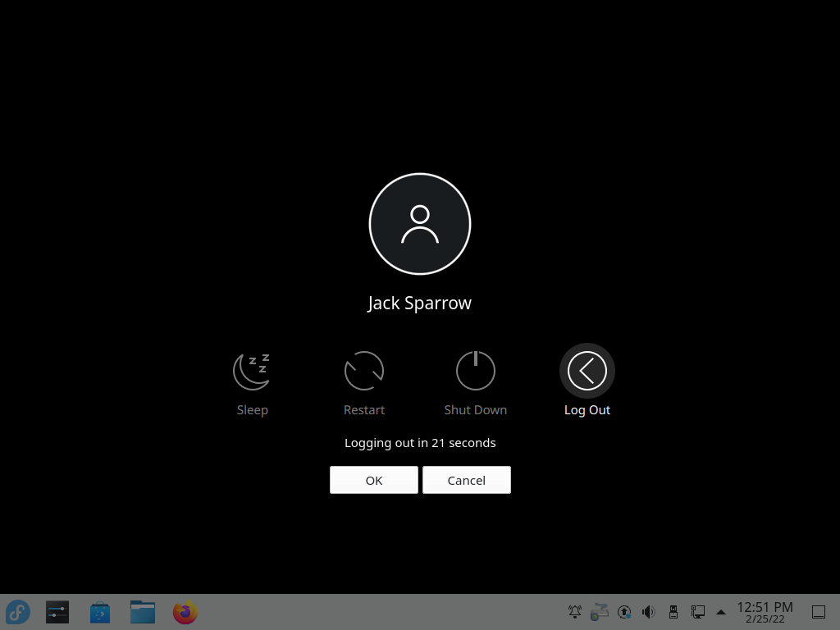Click the Jack Sparrow user avatar
The height and width of the screenshot is (630, 840).
pyautogui.click(x=420, y=224)
